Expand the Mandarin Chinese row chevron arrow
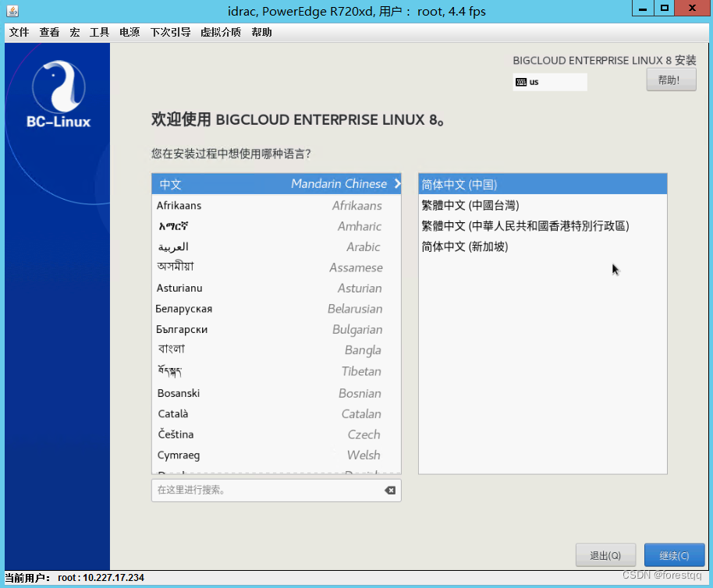This screenshot has width=713, height=588. click(x=397, y=183)
